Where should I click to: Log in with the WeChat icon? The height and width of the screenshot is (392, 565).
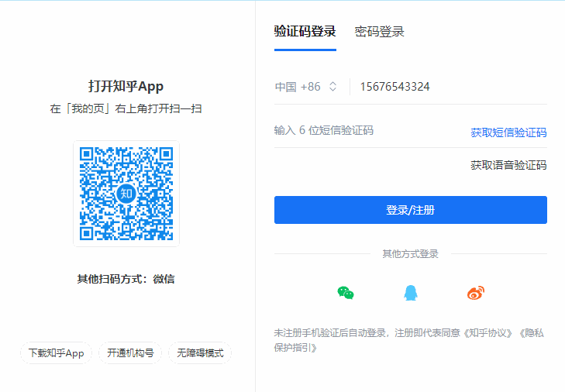tap(346, 293)
